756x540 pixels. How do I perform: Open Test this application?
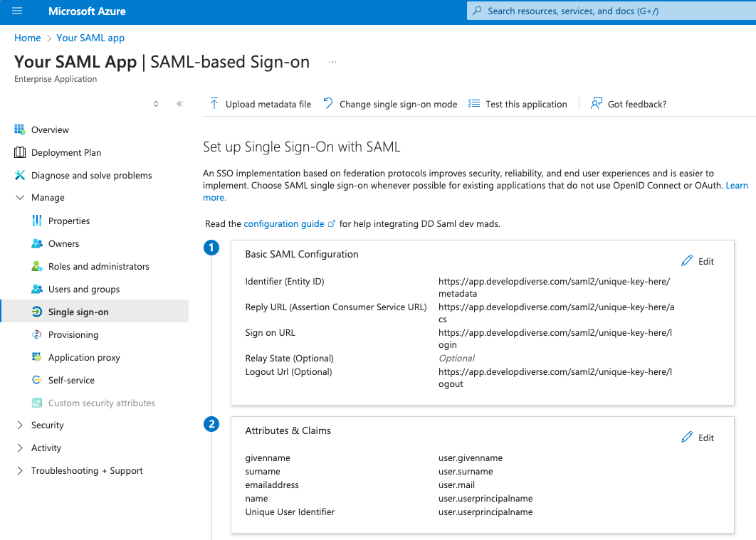point(518,104)
